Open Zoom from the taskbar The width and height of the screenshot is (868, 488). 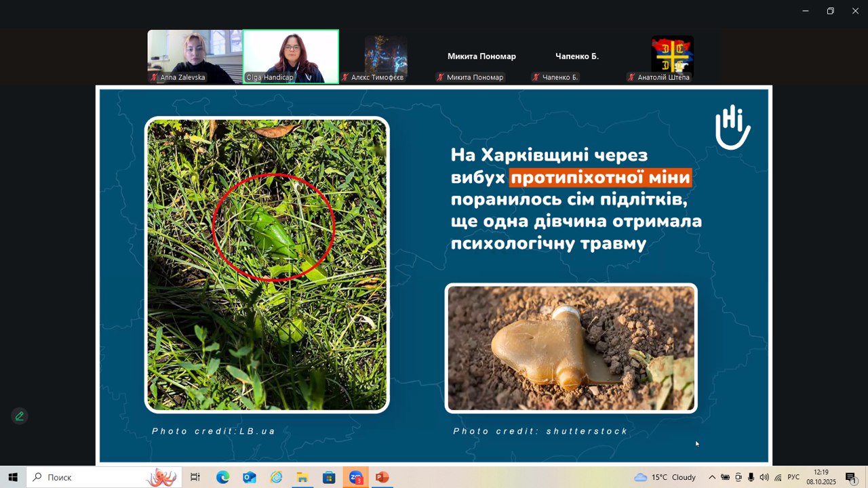point(355,477)
